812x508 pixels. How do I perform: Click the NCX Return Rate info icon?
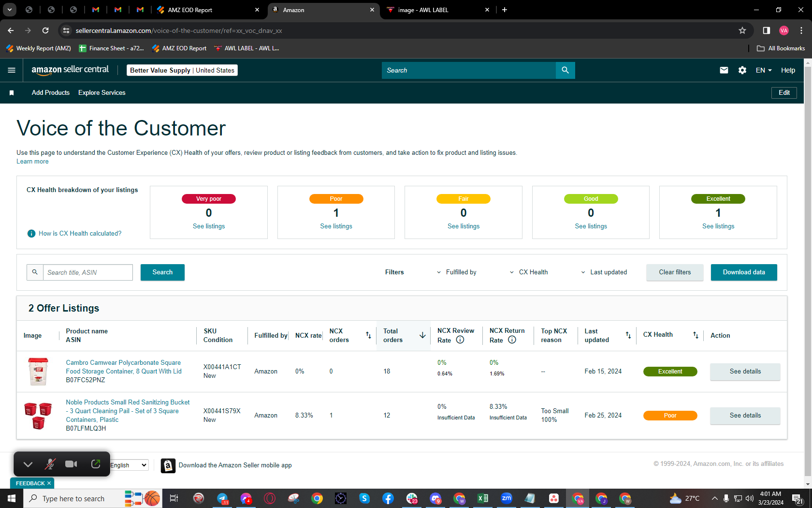tap(512, 340)
